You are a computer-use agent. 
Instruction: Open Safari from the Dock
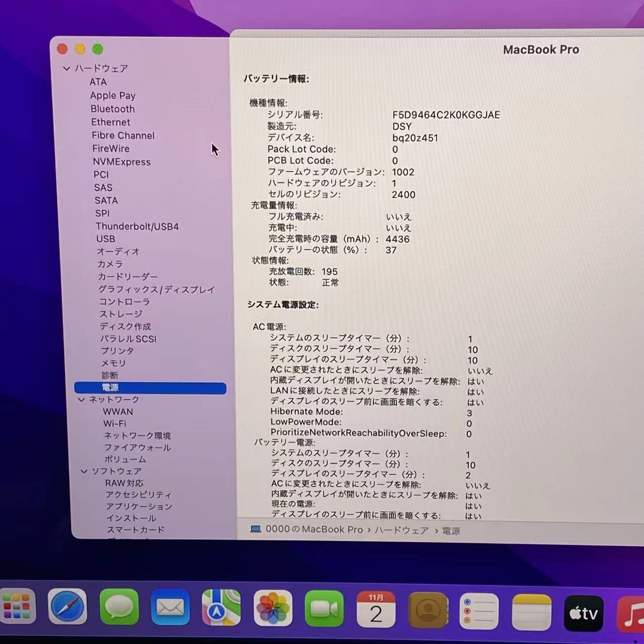[x=67, y=608]
